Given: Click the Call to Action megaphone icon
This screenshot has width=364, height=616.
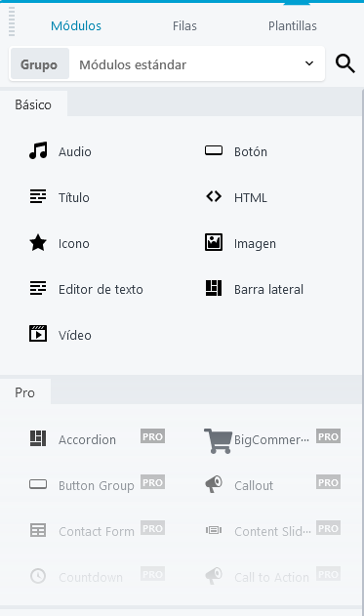Looking at the screenshot, I should [214, 576].
